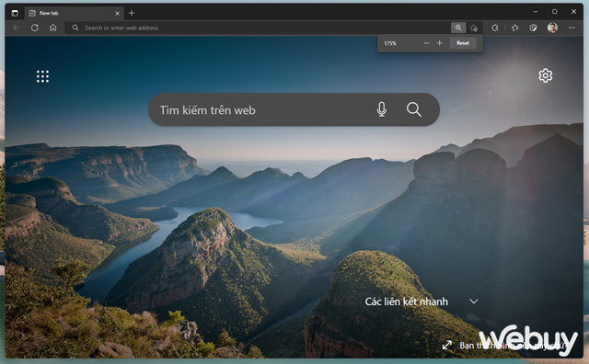Start voice search with microphone icon
Image resolution: width=589 pixels, height=364 pixels.
click(382, 109)
